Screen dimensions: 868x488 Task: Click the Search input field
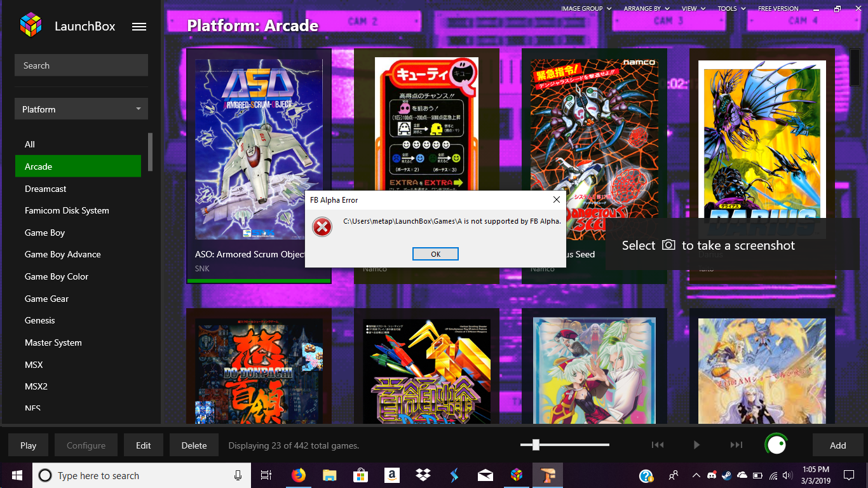[81, 65]
